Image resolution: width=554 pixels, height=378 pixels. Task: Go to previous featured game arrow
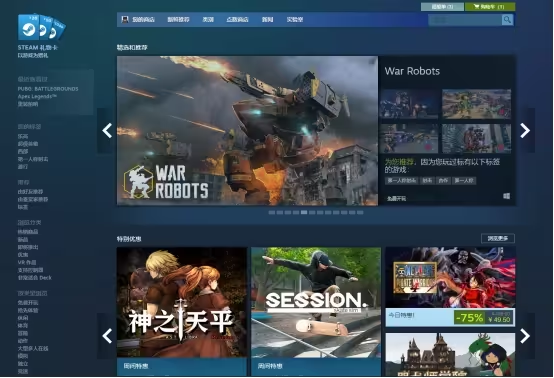[107, 130]
